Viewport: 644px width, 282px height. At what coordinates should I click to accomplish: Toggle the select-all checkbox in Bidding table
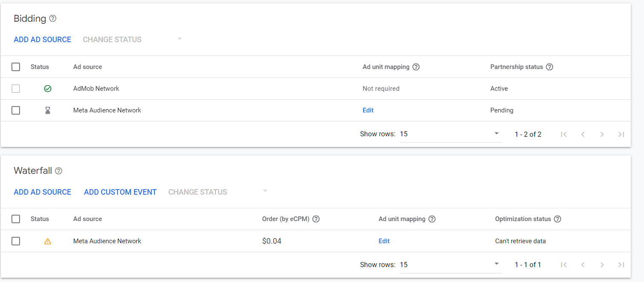point(16,67)
